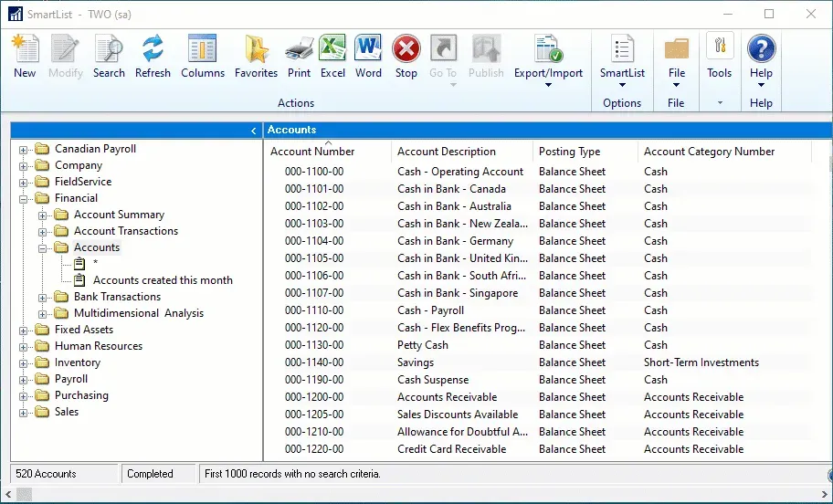This screenshot has height=504, width=833.
Task: Expand the Bank Transactions folder
Action: coord(43,297)
